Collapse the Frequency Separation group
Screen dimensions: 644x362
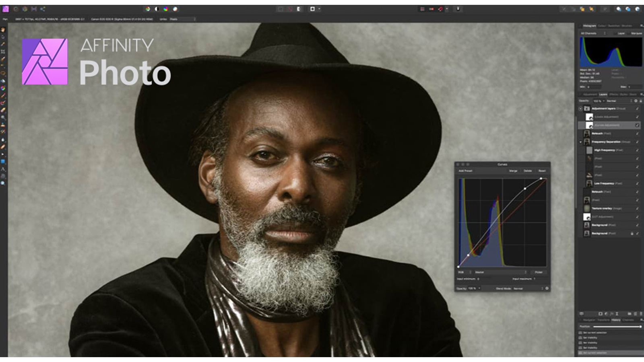coord(580,142)
